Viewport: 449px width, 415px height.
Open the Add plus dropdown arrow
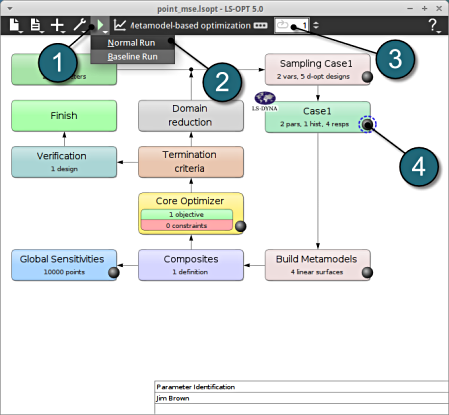(x=63, y=32)
